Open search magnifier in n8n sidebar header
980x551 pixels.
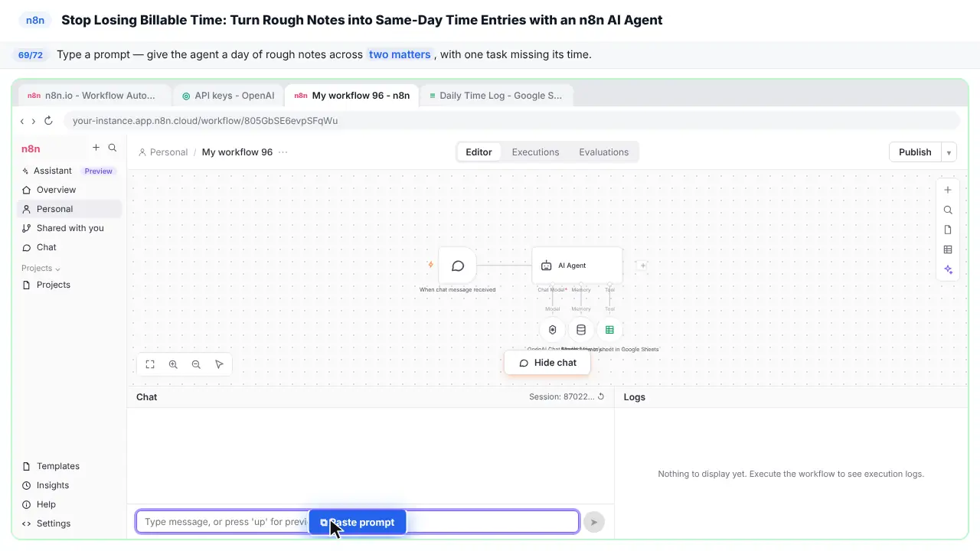point(113,148)
